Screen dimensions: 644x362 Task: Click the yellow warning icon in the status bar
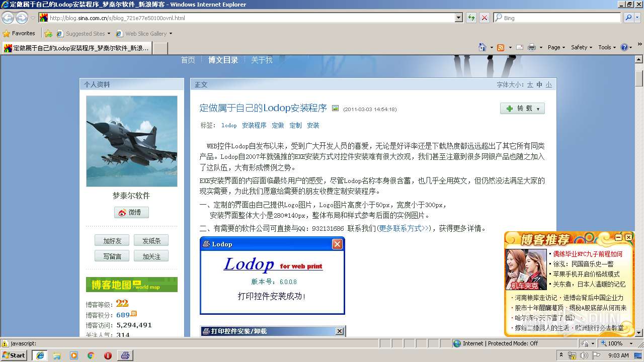(x=5, y=343)
